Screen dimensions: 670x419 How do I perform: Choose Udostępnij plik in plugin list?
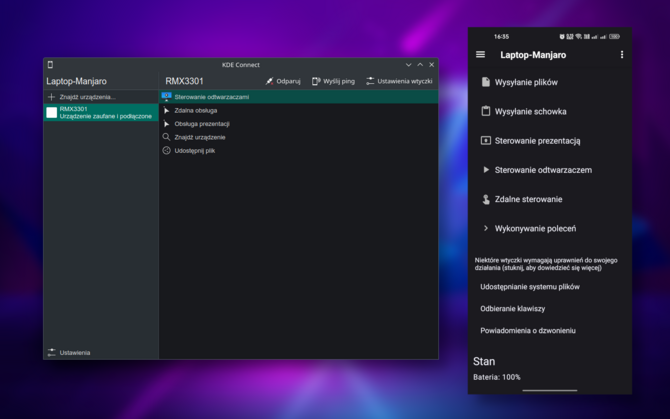pyautogui.click(x=299, y=150)
